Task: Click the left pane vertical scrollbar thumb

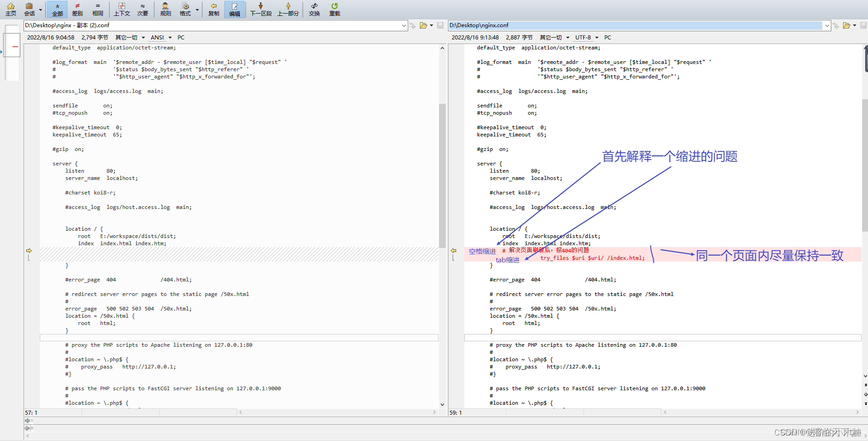Action: (442, 175)
